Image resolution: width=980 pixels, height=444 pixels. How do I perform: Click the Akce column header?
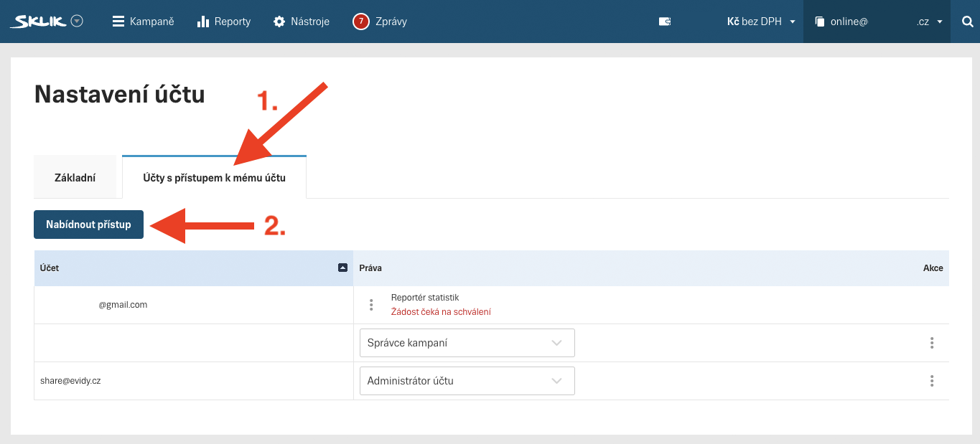pos(933,268)
